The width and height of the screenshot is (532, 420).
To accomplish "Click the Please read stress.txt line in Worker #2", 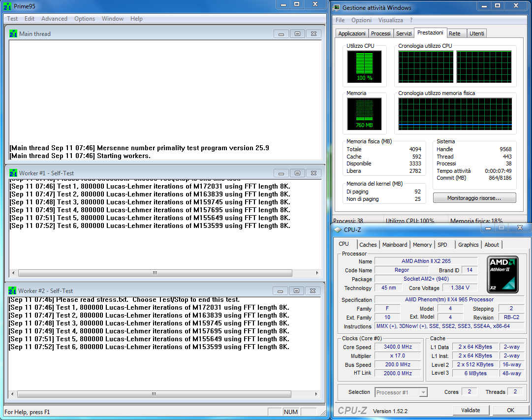I will click(x=124, y=300).
